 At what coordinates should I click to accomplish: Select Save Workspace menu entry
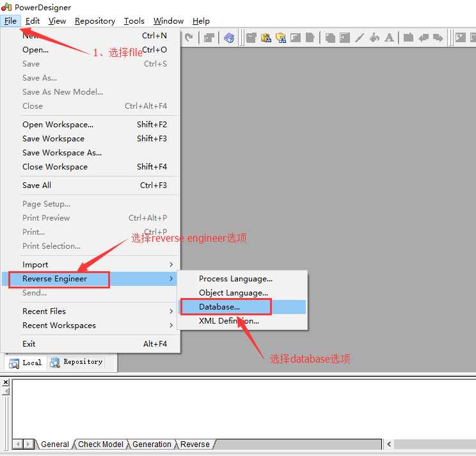tap(91, 139)
